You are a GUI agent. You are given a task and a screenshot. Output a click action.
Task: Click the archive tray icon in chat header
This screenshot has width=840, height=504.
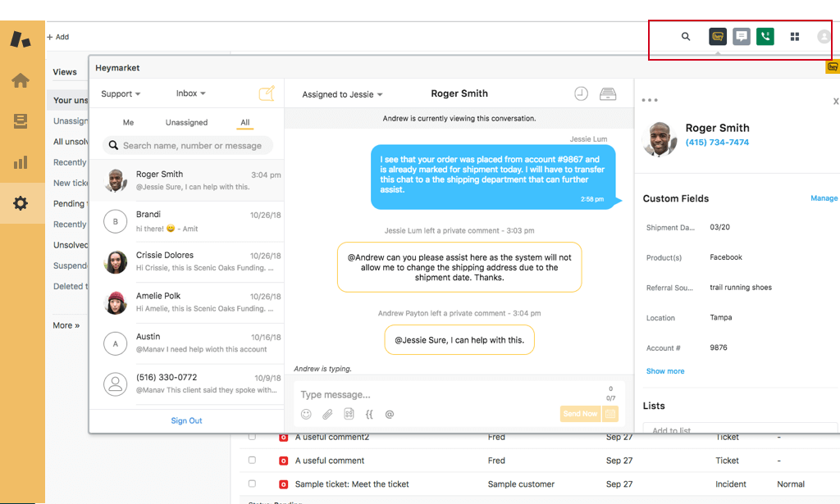[x=608, y=94]
